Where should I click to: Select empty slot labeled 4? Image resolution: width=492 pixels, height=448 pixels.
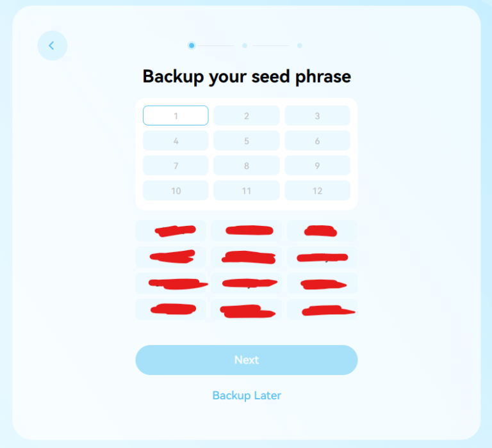176,141
